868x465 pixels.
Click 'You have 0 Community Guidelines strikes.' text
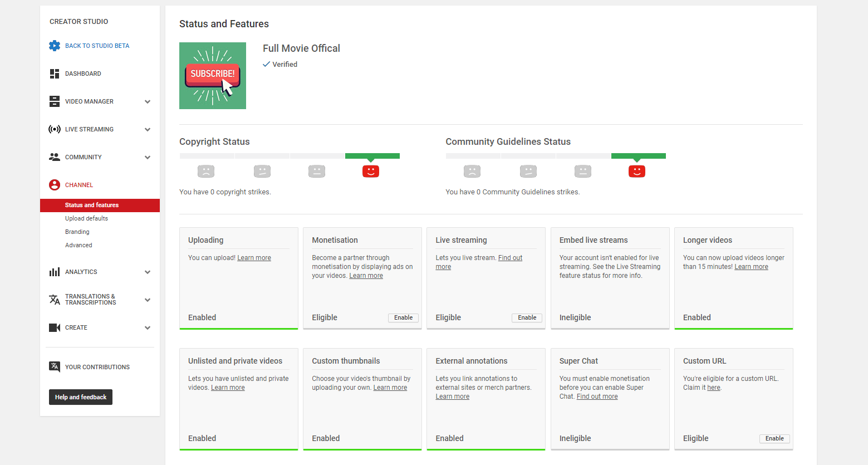tap(513, 192)
